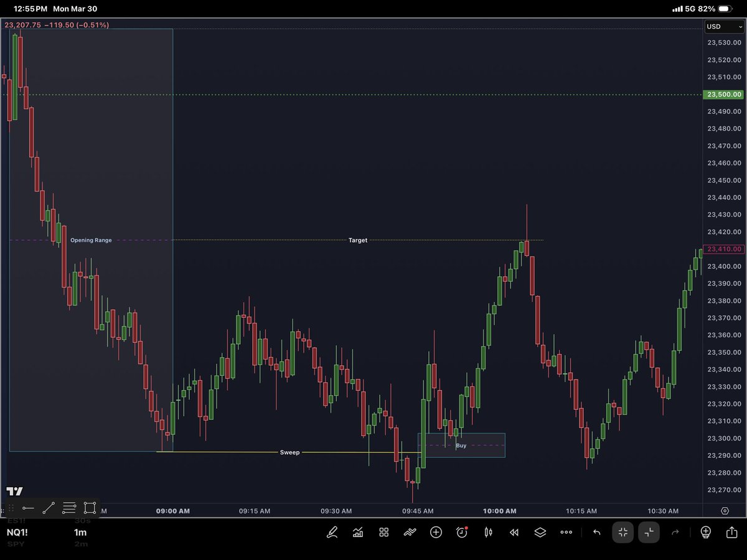Click the green 23,500.00 price label
Screen dimensions: 747x560
(x=724, y=95)
